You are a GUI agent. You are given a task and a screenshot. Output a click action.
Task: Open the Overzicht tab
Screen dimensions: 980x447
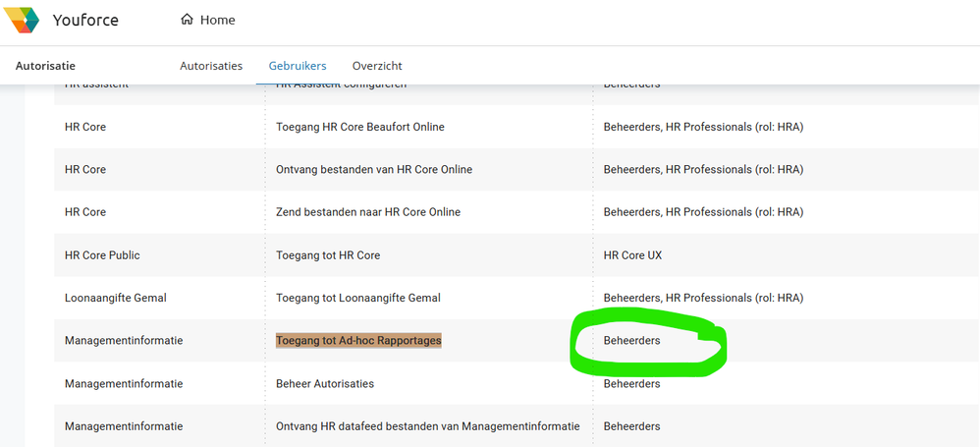[377, 66]
